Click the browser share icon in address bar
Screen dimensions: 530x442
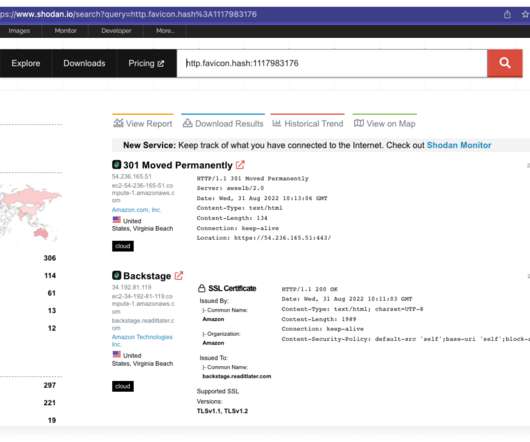pos(507,15)
